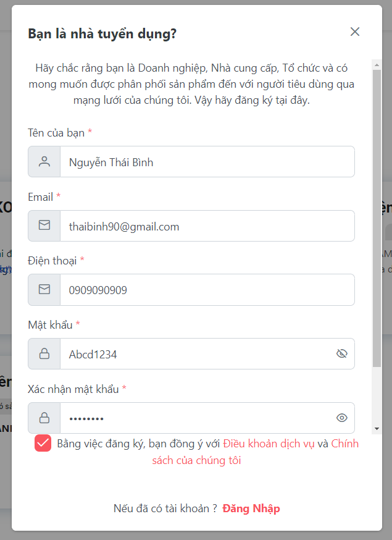The image size is (392, 540).
Task: Click the person icon beside the name field
Action: tap(44, 161)
